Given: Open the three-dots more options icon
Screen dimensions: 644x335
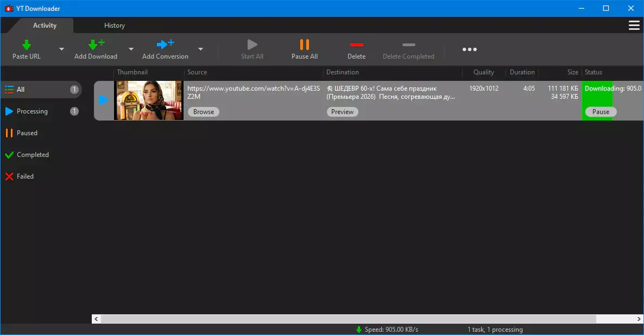Looking at the screenshot, I should pyautogui.click(x=469, y=49).
